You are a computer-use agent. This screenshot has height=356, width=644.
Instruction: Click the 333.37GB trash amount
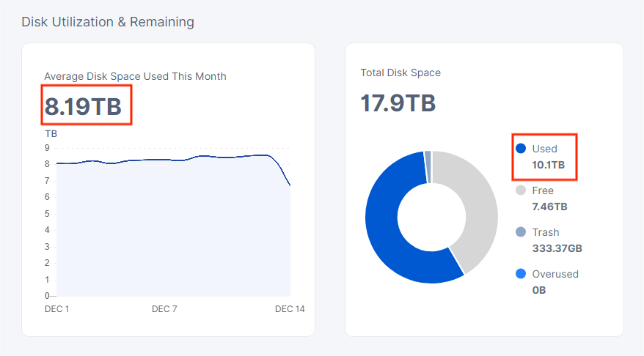tap(557, 248)
